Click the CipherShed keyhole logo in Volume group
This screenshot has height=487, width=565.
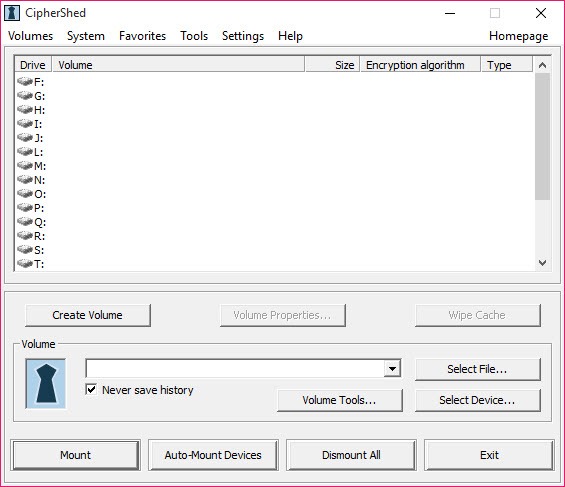tap(46, 384)
